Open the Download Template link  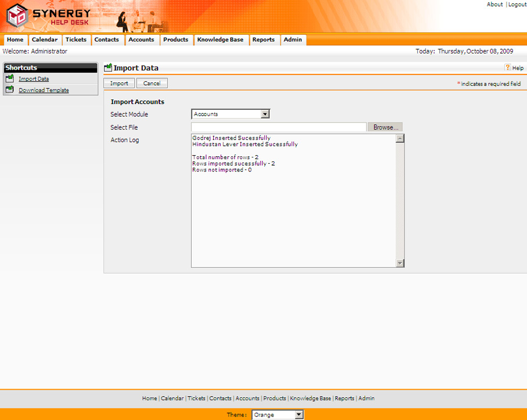44,91
